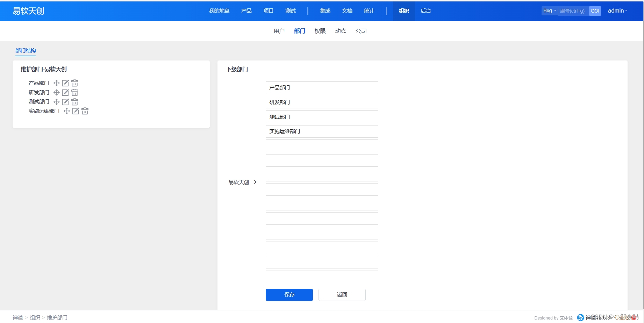Open the Bug search type dropdown
This screenshot has width=644, height=323.
550,11
